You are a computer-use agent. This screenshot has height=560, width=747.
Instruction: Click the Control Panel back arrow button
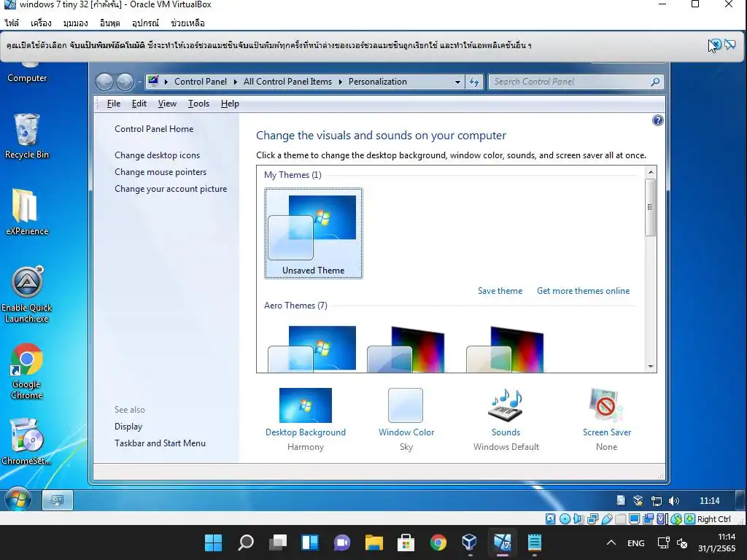[x=104, y=82]
